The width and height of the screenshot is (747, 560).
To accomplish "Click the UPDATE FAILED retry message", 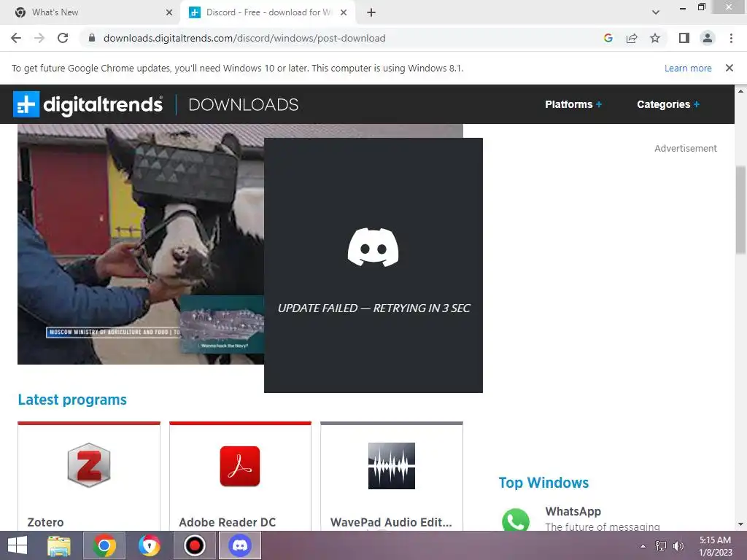I will pos(374,308).
